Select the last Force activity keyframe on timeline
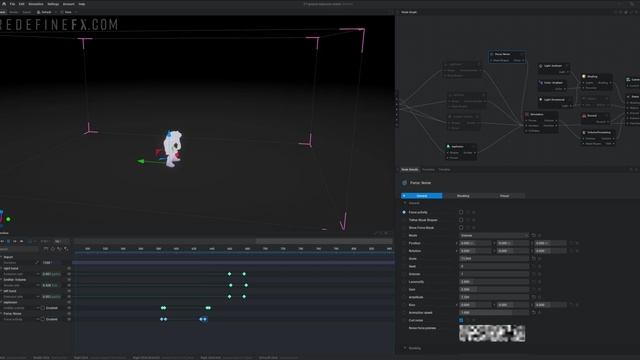 click(205, 319)
